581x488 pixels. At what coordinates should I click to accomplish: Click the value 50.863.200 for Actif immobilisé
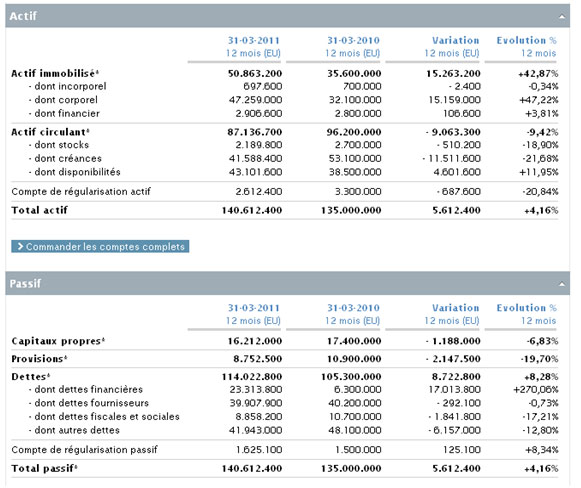[x=255, y=73]
